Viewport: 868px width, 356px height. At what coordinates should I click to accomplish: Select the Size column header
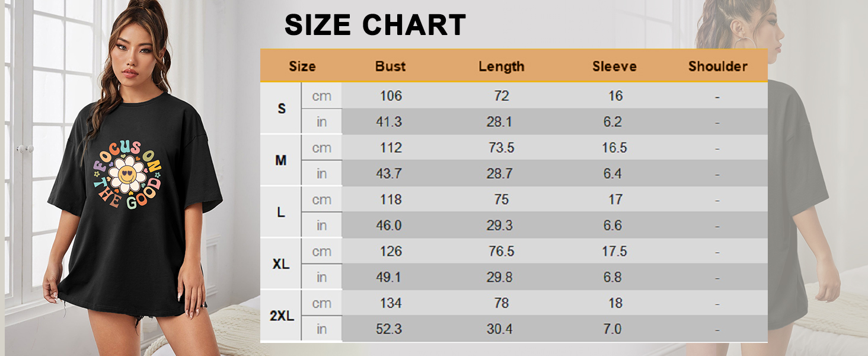[x=302, y=66]
